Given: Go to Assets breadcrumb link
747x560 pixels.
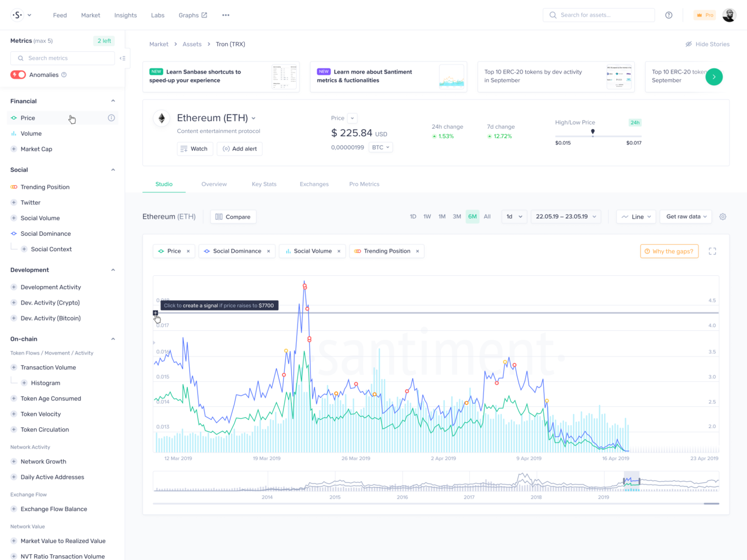Looking at the screenshot, I should 192,44.
